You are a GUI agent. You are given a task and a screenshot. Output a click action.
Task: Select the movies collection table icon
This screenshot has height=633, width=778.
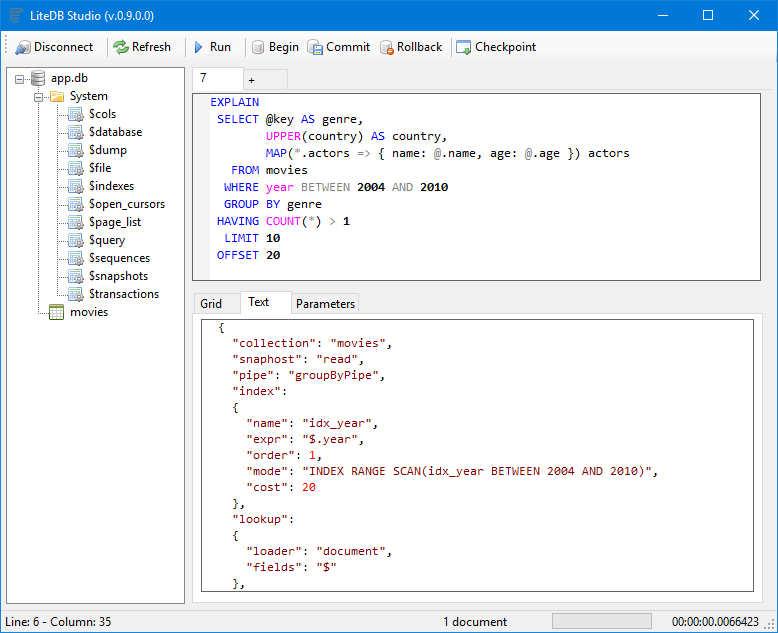56,312
